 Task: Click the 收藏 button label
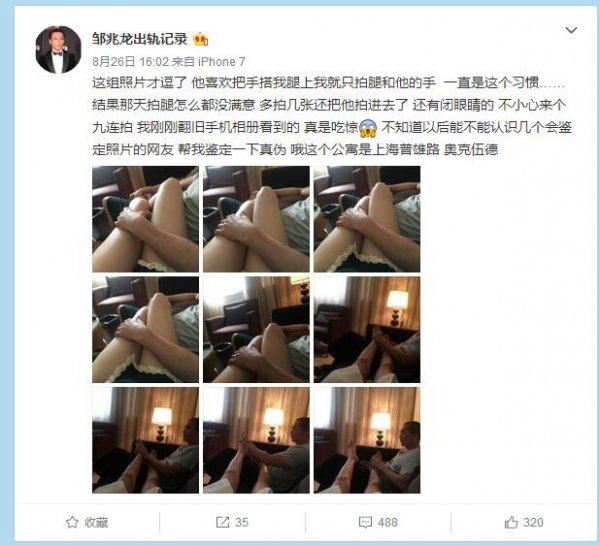(x=96, y=522)
